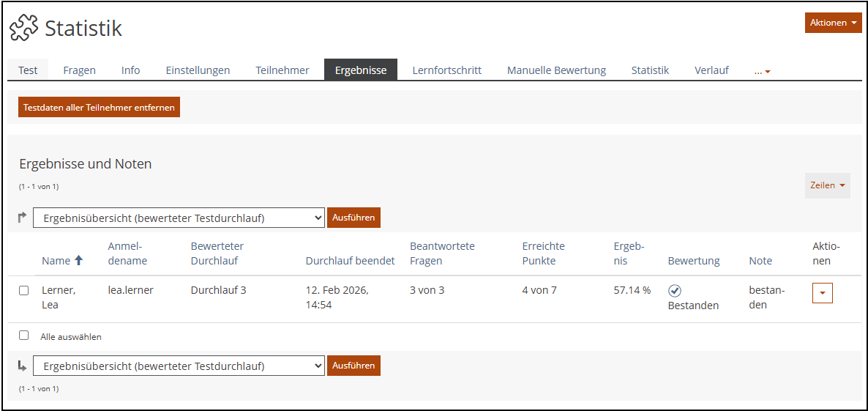The image size is (868, 411).
Task: Open the lower Ergebnisübersicht select box
Action: (x=179, y=366)
